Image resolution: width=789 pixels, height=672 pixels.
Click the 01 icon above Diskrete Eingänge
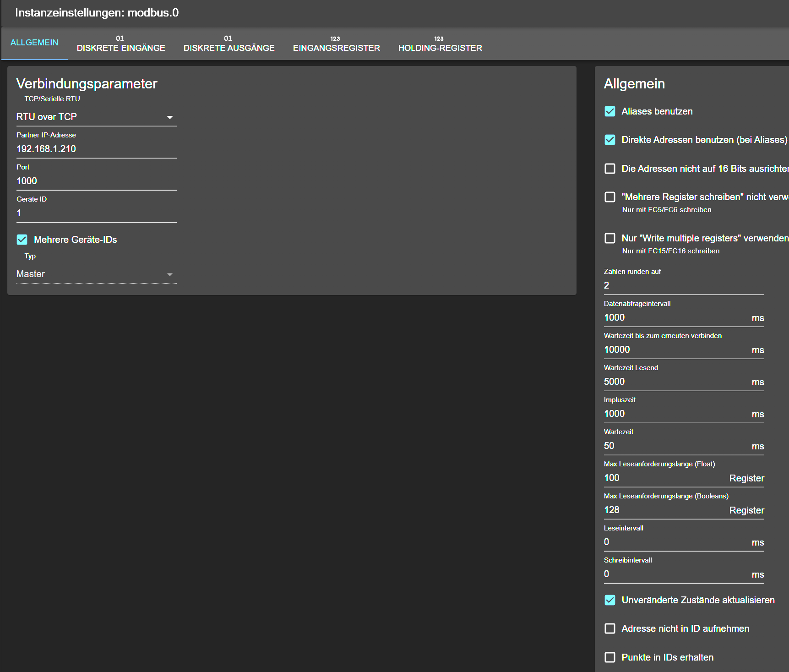click(120, 38)
